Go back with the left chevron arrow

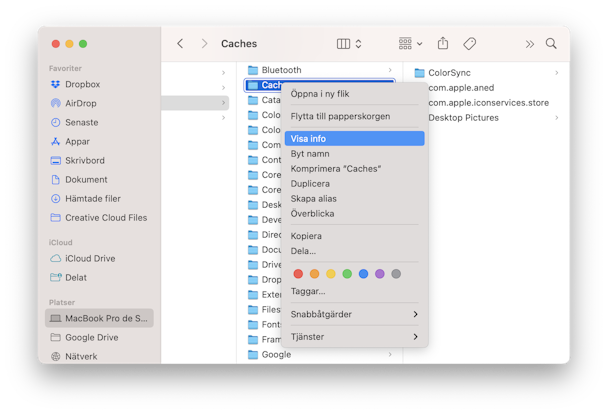(180, 44)
